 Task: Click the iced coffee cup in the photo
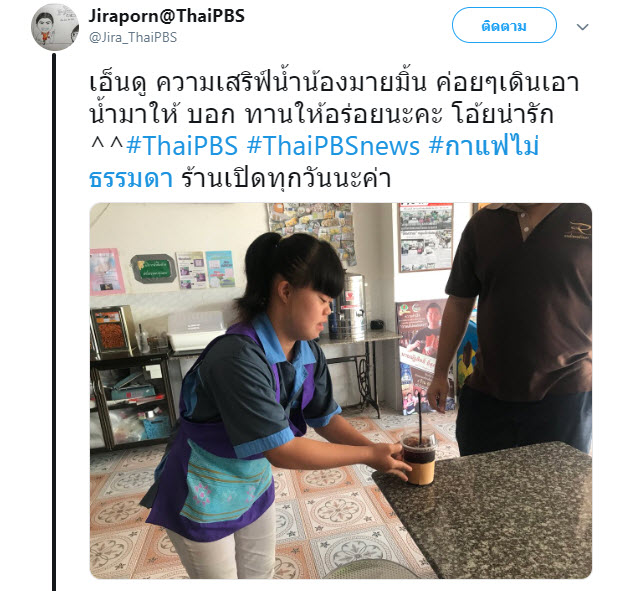(x=419, y=458)
